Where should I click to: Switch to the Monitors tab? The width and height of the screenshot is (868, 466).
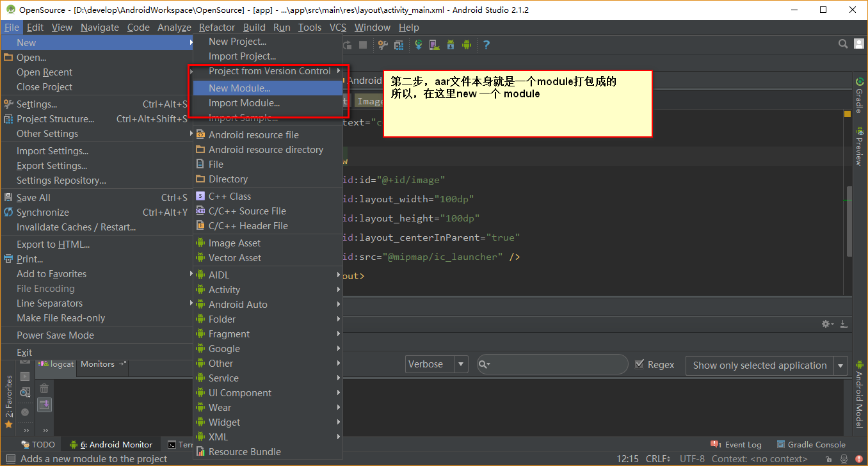click(102, 364)
